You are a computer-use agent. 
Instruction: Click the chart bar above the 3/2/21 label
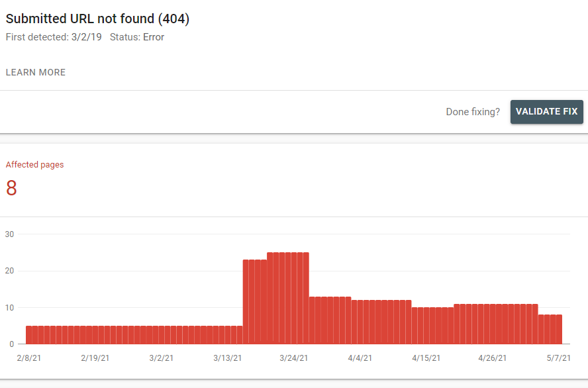tap(161, 335)
